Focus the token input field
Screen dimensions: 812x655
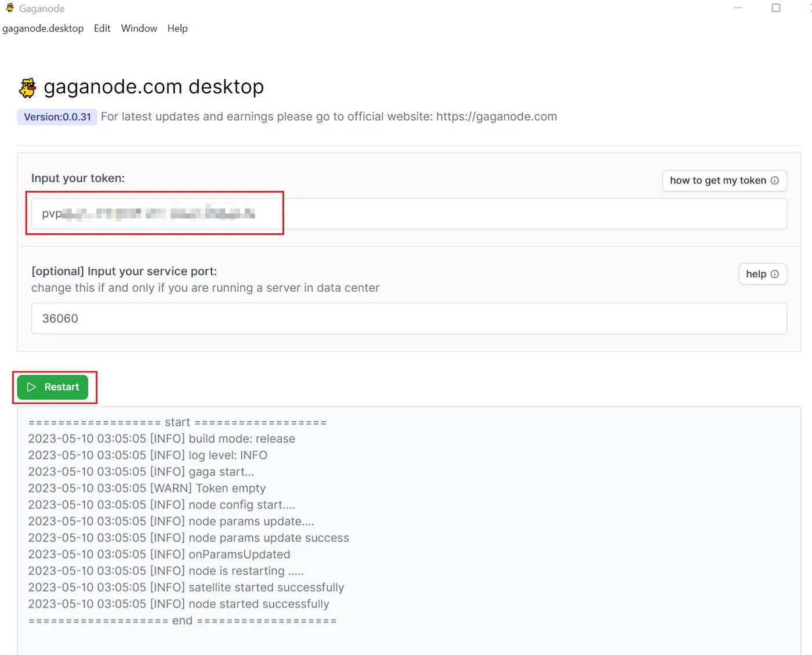(409, 213)
